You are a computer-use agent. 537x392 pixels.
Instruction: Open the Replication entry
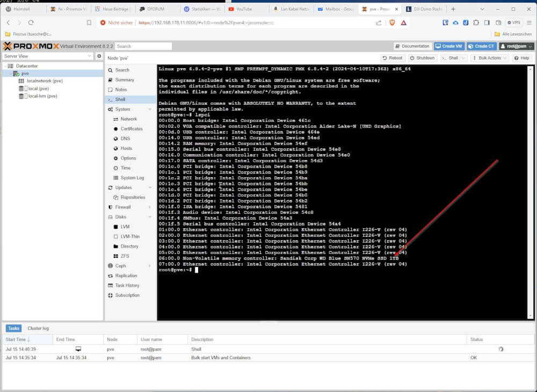[126, 275]
